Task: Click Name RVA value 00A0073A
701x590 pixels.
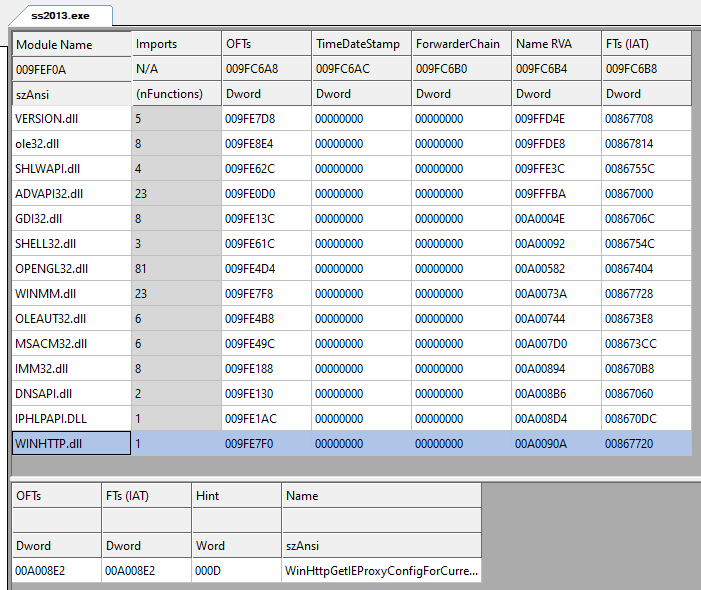Action: 557,294
